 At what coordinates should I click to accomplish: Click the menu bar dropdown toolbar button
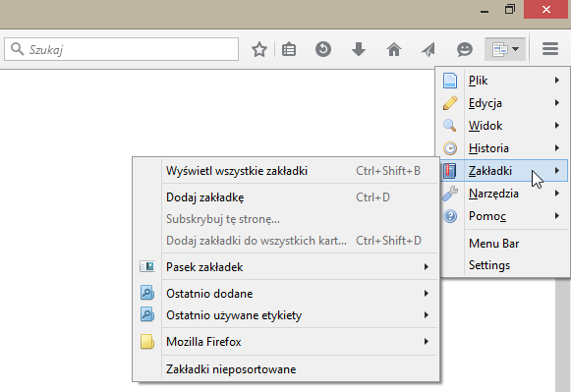click(x=505, y=49)
